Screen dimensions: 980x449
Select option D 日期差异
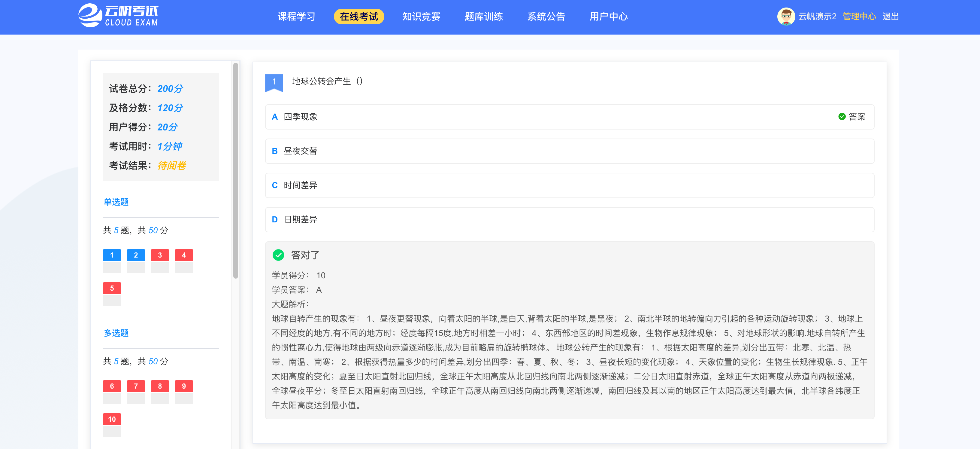[x=570, y=220]
